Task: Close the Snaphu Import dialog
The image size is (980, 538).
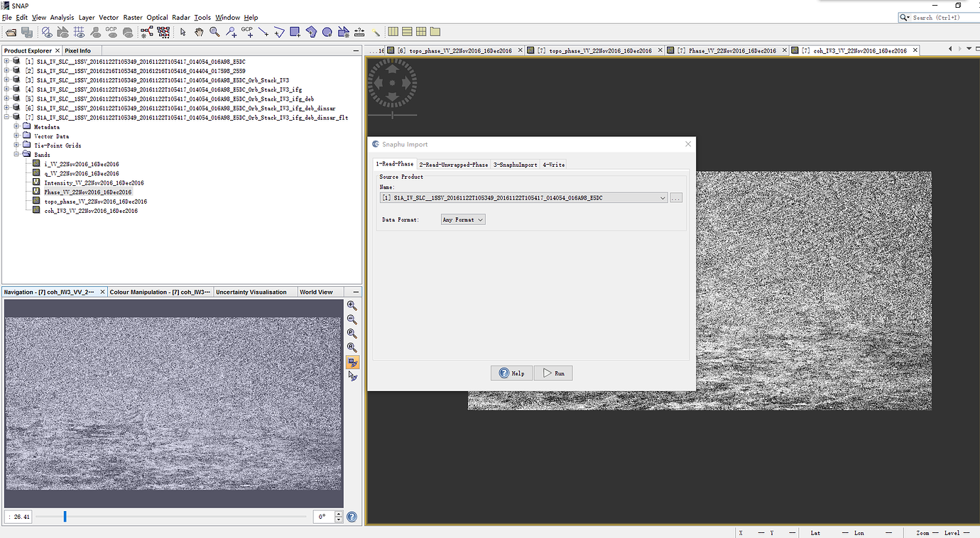Action: coord(687,144)
